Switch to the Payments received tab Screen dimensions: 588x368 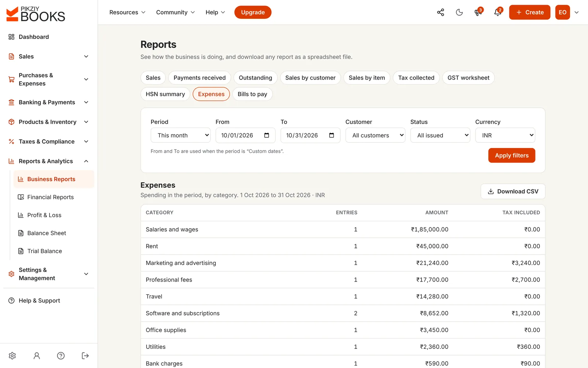pos(200,78)
